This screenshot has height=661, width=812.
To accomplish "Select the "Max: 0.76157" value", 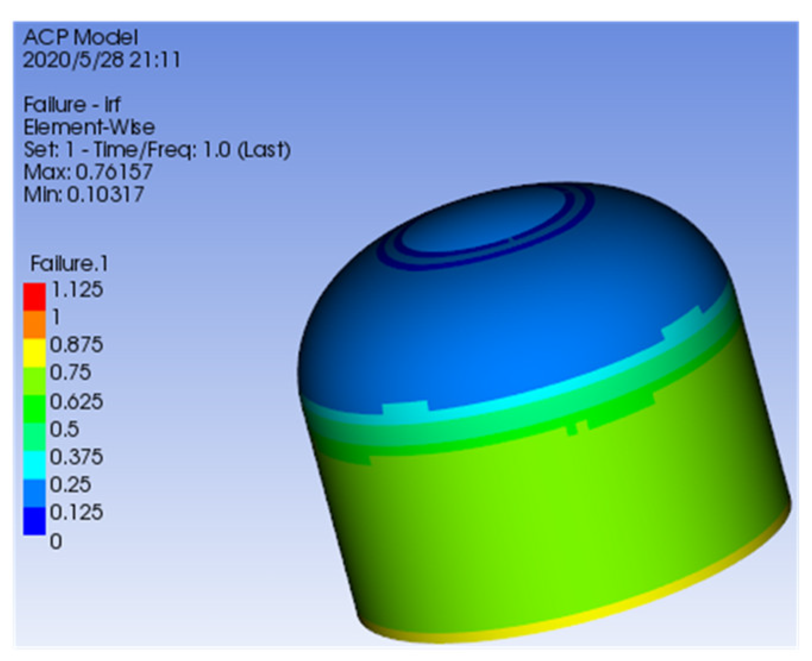I will pos(88,172).
